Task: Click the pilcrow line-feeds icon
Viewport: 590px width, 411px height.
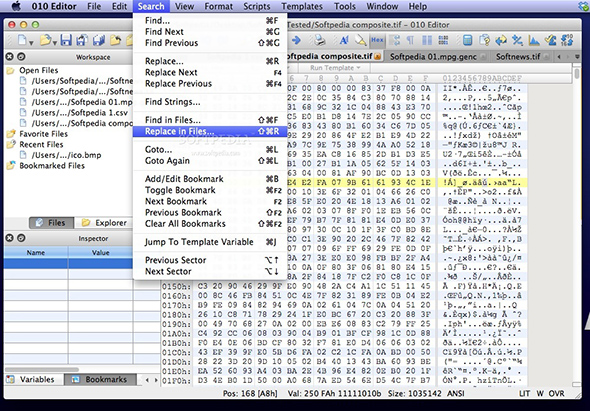Action: [410, 40]
